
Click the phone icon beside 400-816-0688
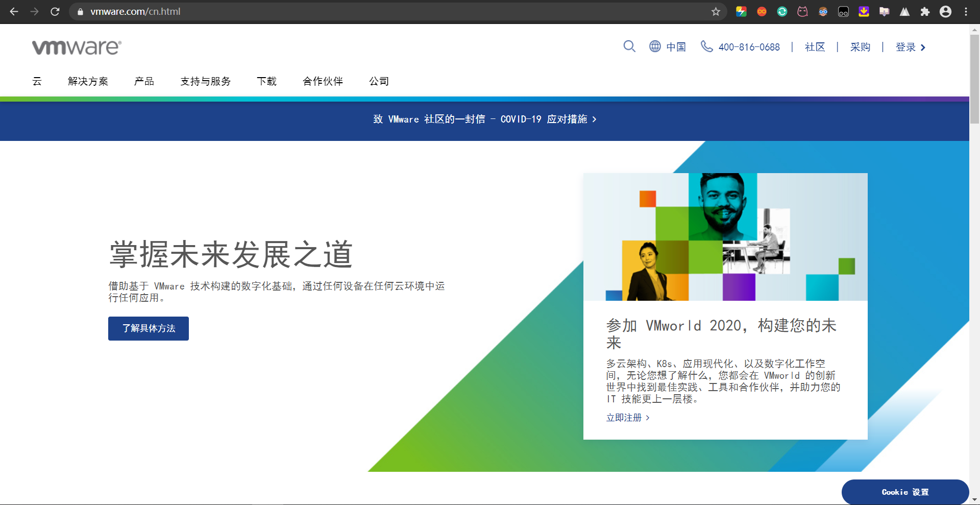(707, 46)
